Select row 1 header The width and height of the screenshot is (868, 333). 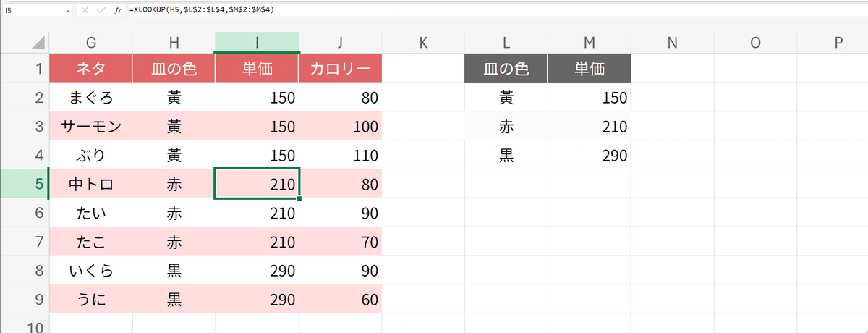pos(24,69)
